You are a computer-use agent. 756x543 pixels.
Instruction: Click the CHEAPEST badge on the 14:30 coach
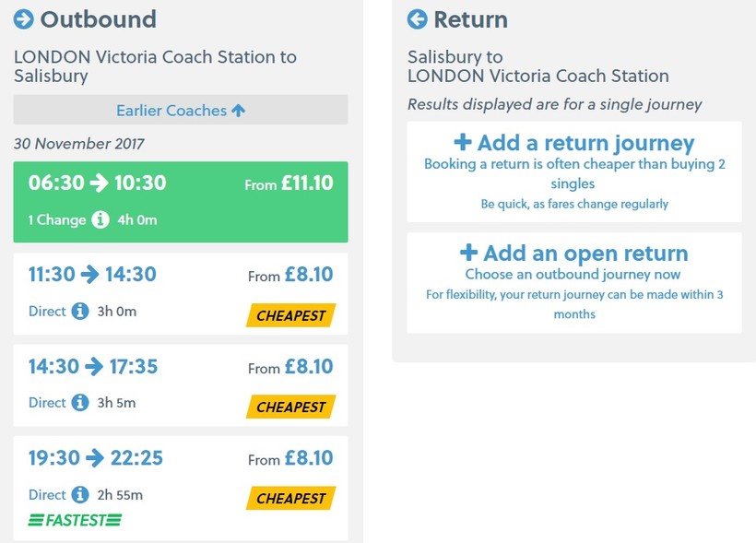click(290, 407)
